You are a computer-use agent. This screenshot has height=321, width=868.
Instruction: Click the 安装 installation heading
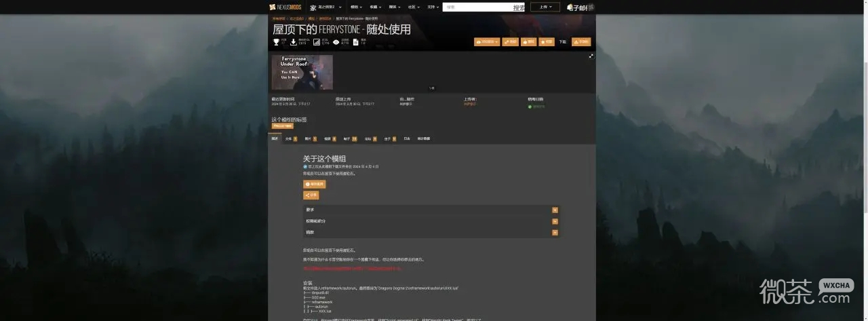click(307, 283)
